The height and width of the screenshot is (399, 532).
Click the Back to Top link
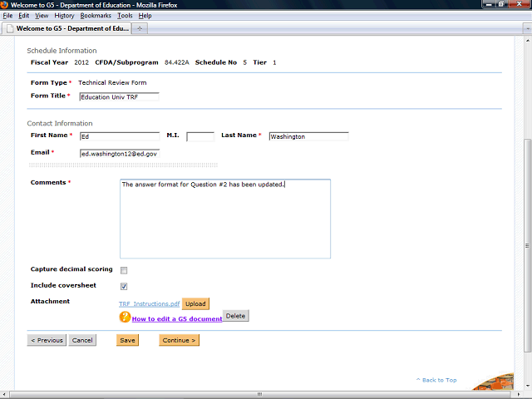click(436, 380)
